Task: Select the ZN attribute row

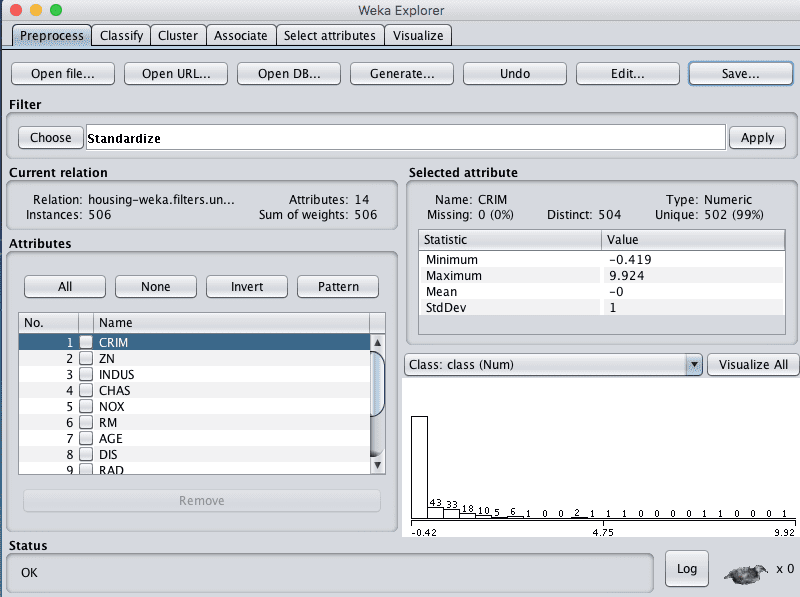Action: pyautogui.click(x=194, y=358)
